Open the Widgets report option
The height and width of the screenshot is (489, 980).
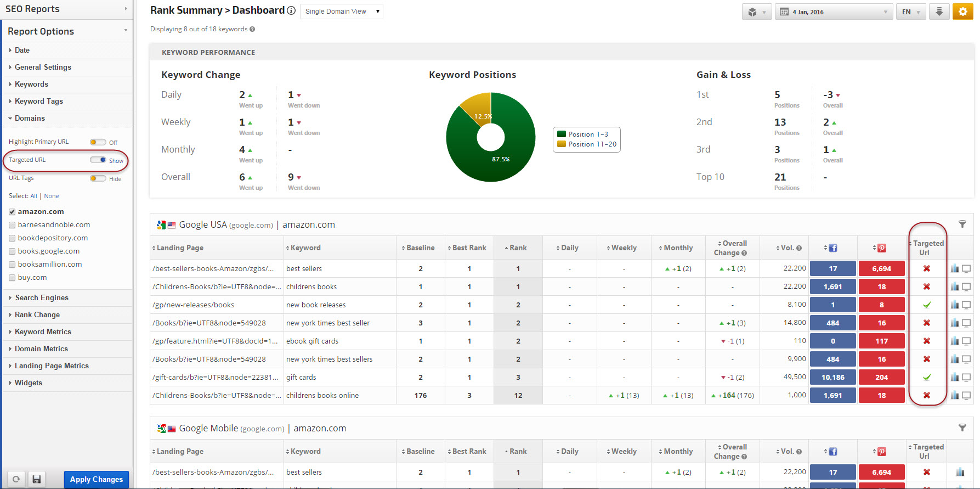[29, 383]
